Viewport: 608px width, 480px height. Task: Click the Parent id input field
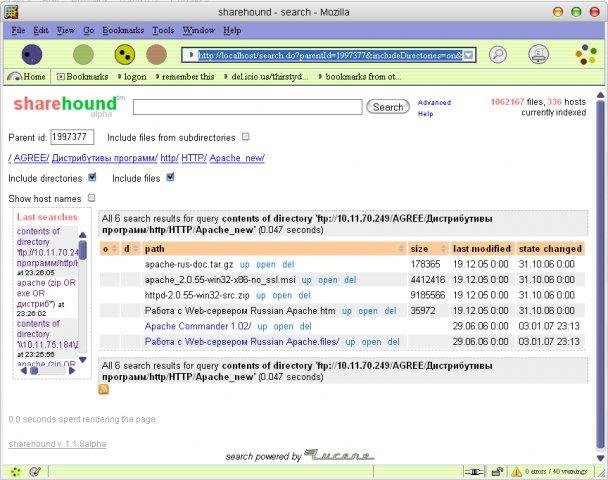[72, 137]
